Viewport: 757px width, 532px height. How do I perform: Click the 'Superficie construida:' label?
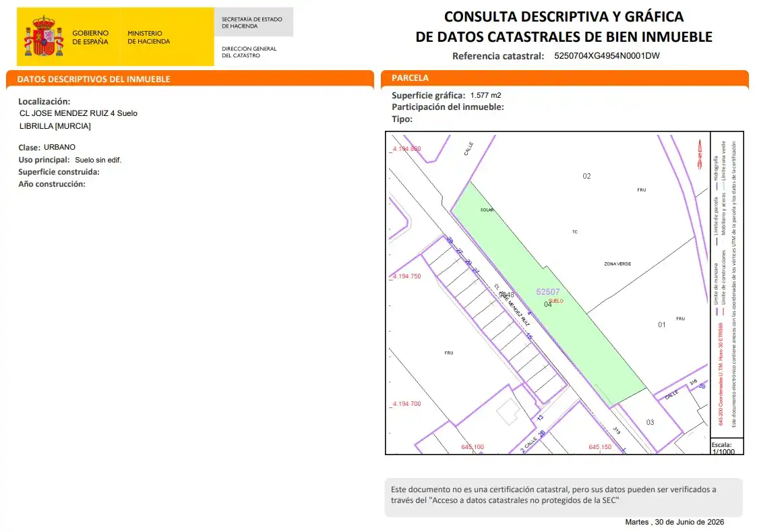[59, 172]
